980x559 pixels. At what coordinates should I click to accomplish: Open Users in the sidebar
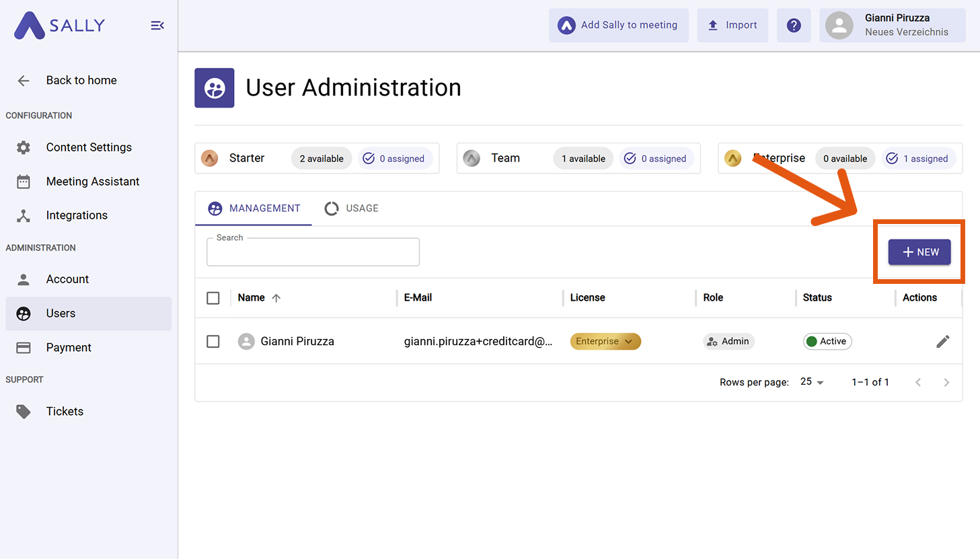pos(89,313)
